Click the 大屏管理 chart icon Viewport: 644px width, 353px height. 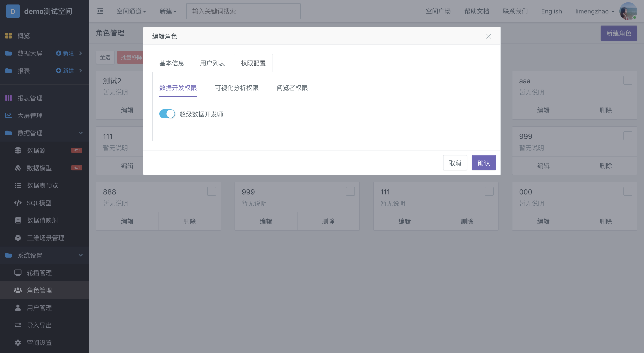(9, 116)
